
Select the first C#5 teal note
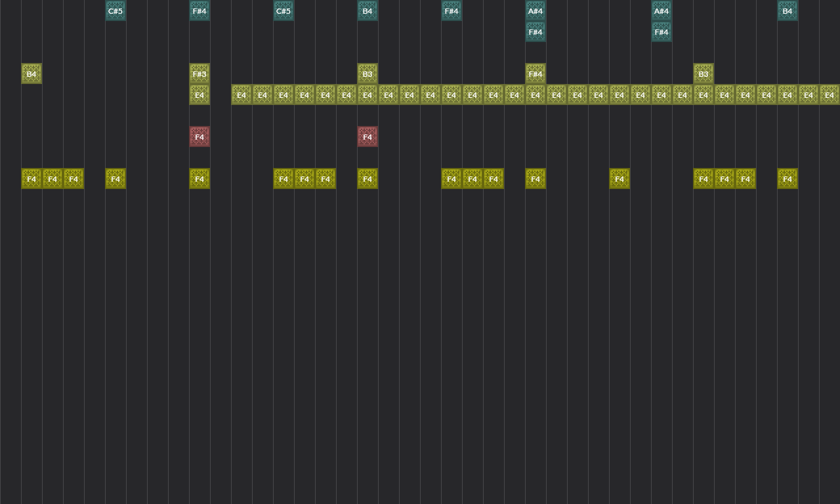[115, 10]
